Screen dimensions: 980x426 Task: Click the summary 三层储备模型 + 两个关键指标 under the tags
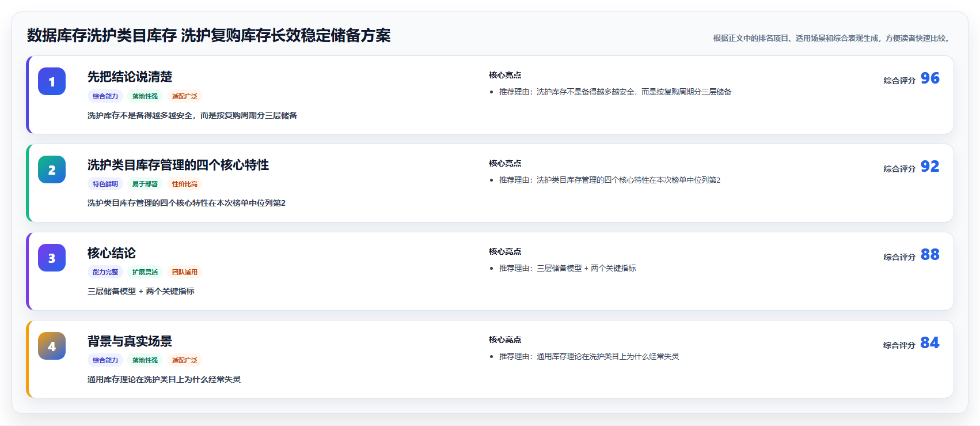tap(141, 291)
